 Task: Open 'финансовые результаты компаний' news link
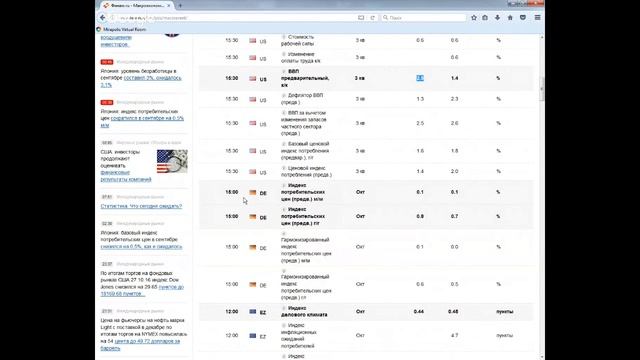click(x=126, y=176)
